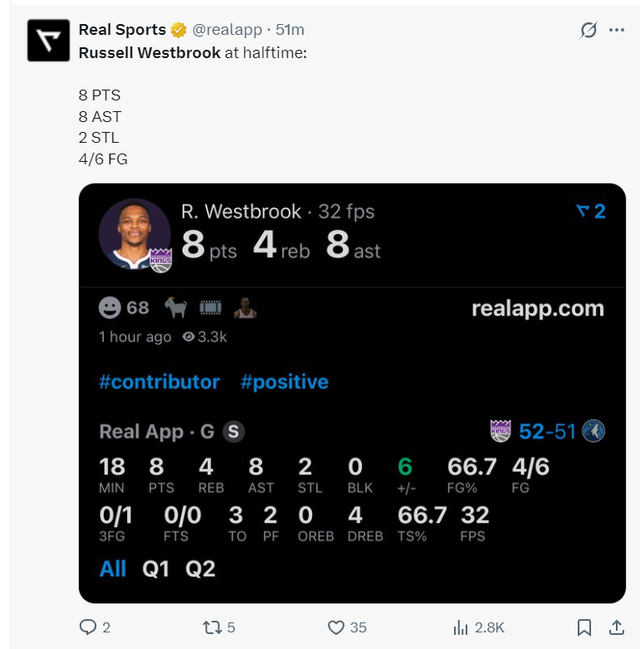Click the Timberwolves team logo icon
The image size is (640, 649).
(593, 431)
